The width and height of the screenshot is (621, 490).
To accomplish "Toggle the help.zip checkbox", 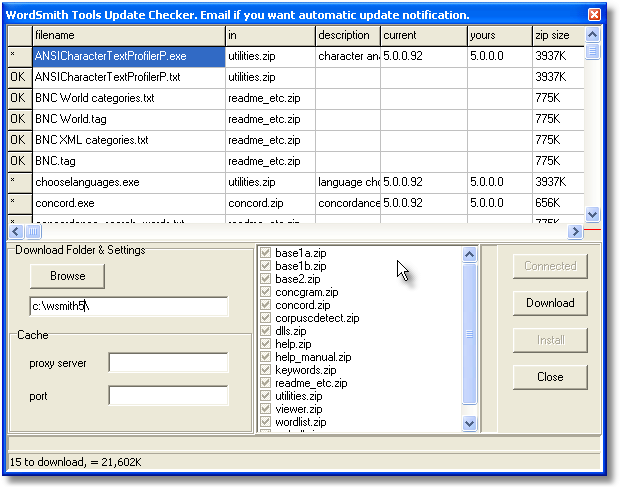I will tap(265, 344).
